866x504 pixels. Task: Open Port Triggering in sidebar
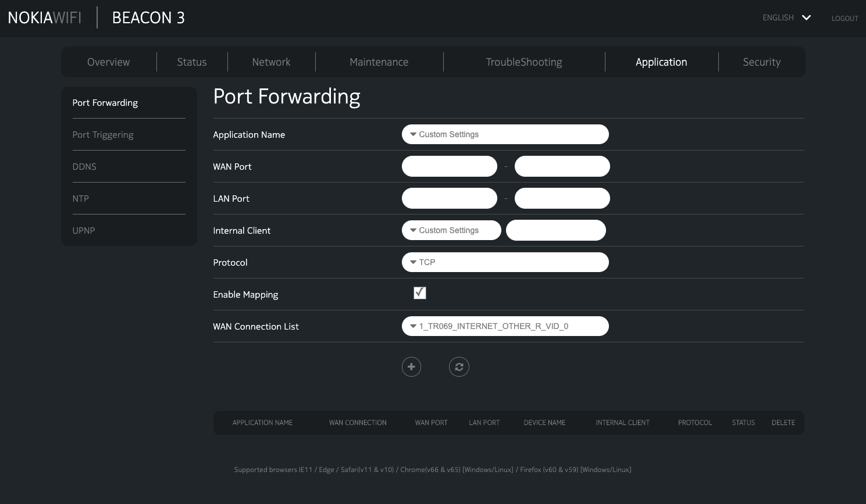pyautogui.click(x=103, y=135)
